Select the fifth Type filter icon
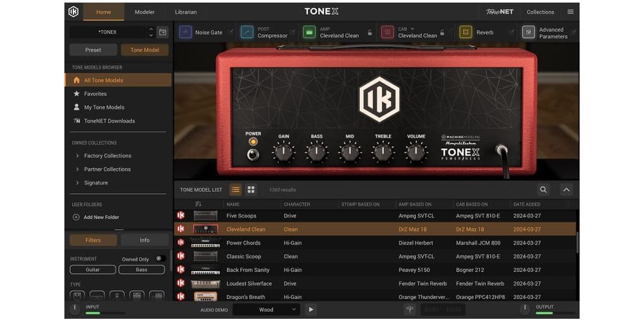 click(x=156, y=296)
